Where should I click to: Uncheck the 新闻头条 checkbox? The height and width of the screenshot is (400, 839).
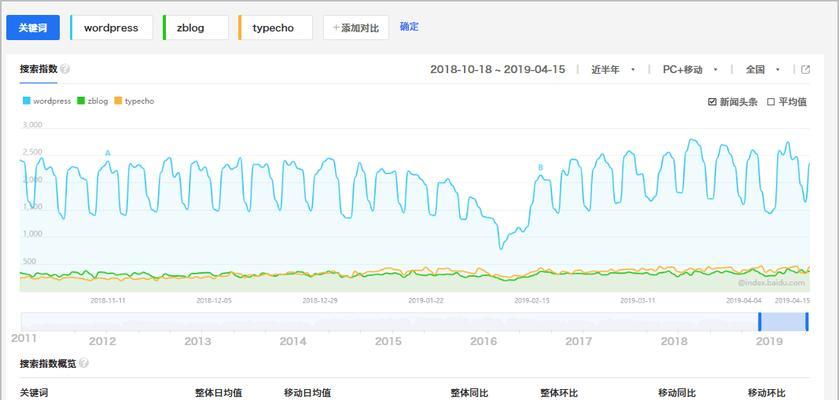[712, 102]
